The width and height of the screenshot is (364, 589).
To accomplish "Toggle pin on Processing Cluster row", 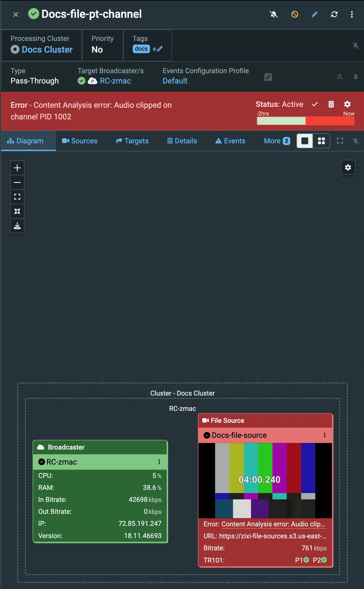I will point(355,45).
